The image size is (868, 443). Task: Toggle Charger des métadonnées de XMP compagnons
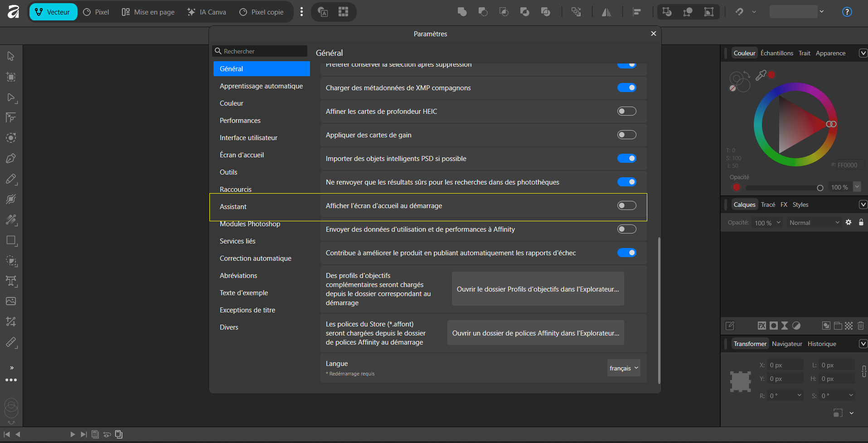click(x=626, y=88)
